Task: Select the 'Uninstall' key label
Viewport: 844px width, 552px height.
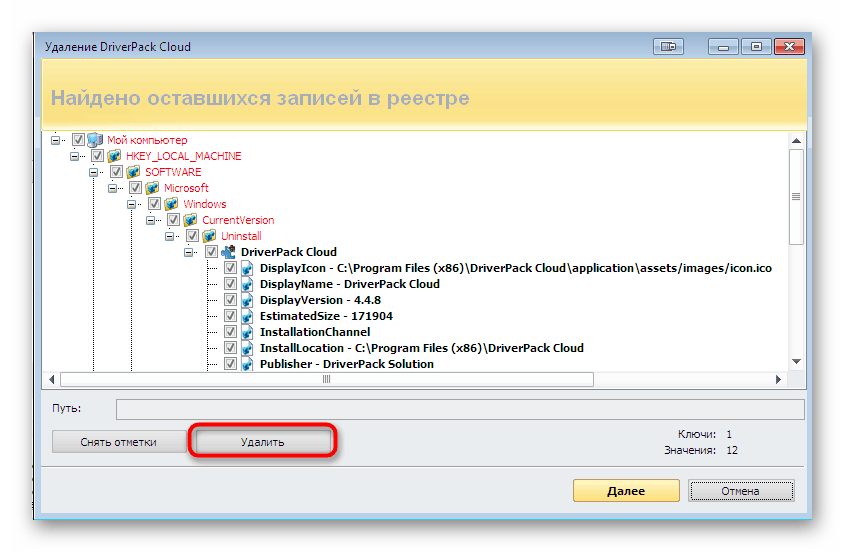Action: coord(241,236)
